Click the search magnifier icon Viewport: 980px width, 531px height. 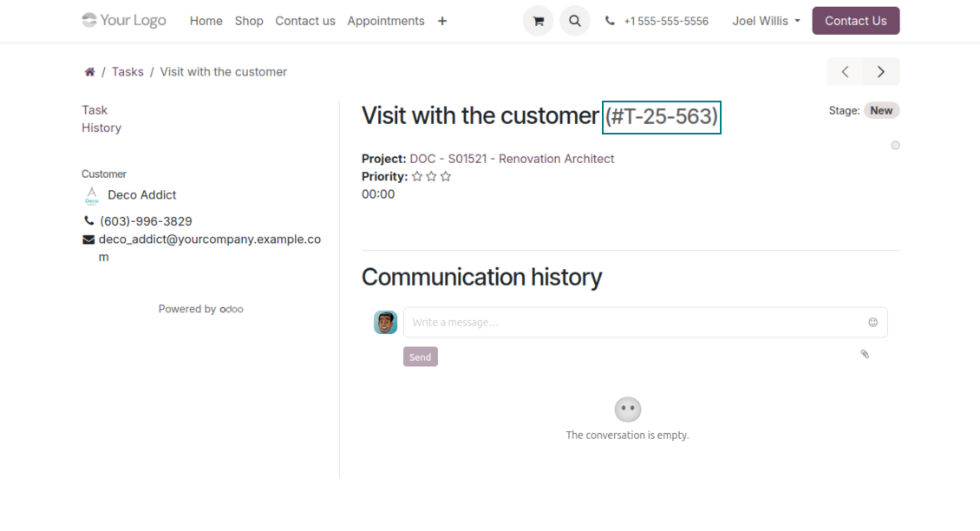pos(574,21)
